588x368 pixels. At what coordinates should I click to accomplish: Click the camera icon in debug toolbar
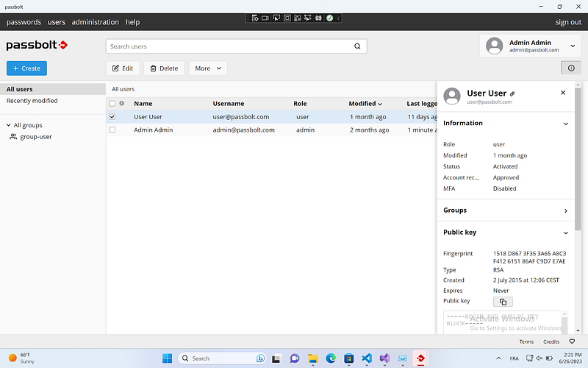[265, 18]
